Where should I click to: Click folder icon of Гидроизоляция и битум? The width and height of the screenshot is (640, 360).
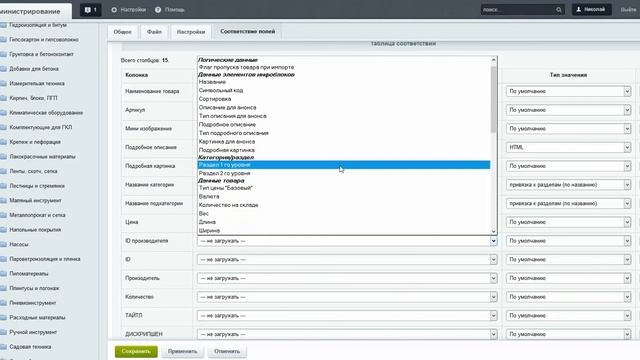pos(3,25)
